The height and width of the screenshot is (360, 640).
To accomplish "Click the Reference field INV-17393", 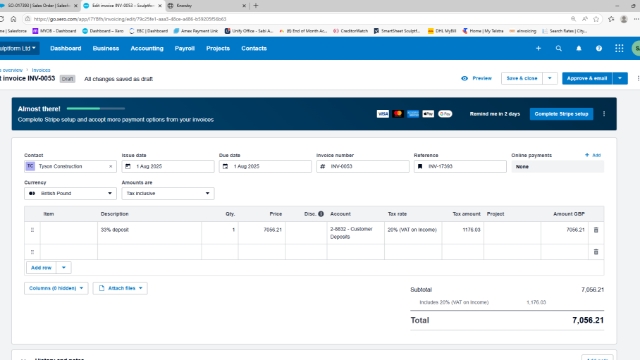I will 460,167.
